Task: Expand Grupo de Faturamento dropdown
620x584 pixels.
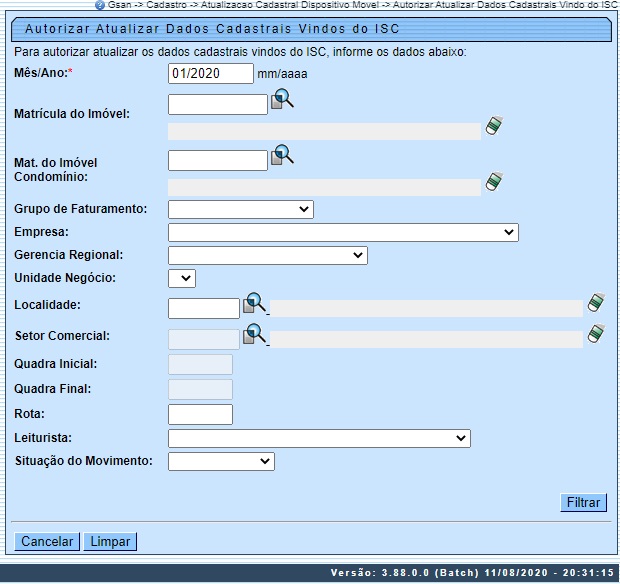Action: click(x=241, y=209)
